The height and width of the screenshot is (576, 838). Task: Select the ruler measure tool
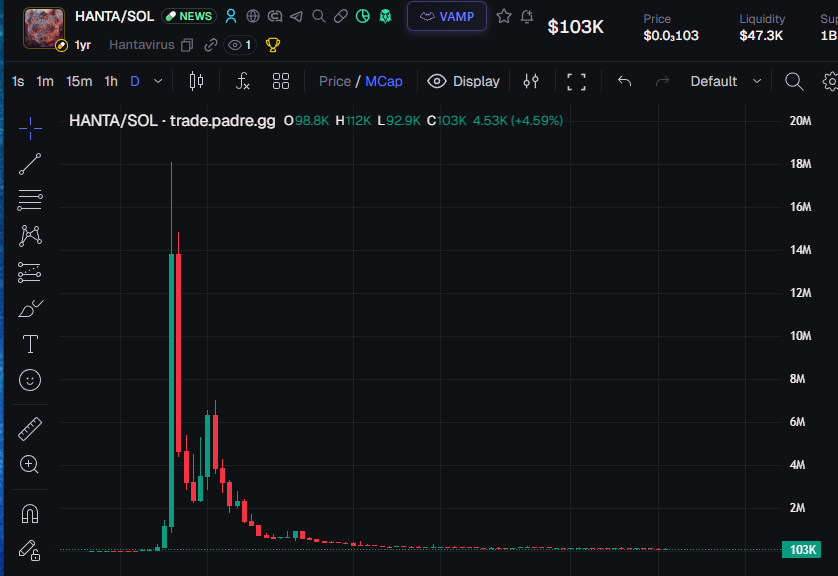[x=30, y=429]
